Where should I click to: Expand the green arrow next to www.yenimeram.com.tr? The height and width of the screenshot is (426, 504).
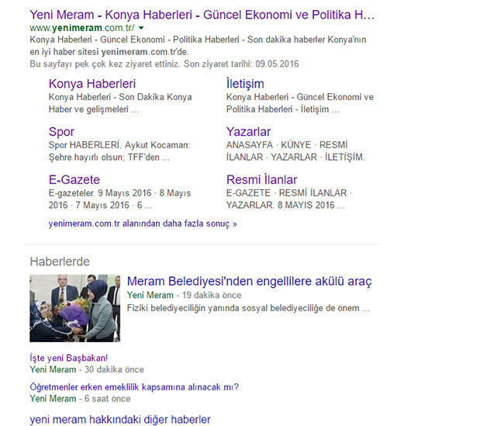coord(141,28)
